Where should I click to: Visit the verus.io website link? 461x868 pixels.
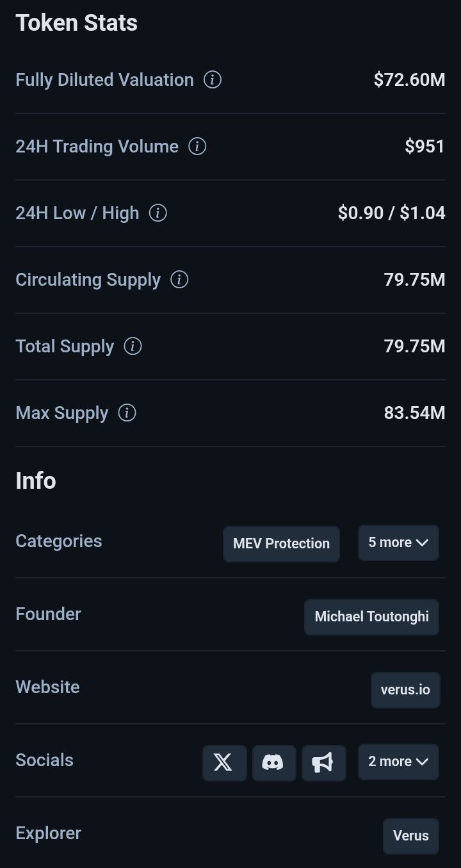[x=405, y=690]
